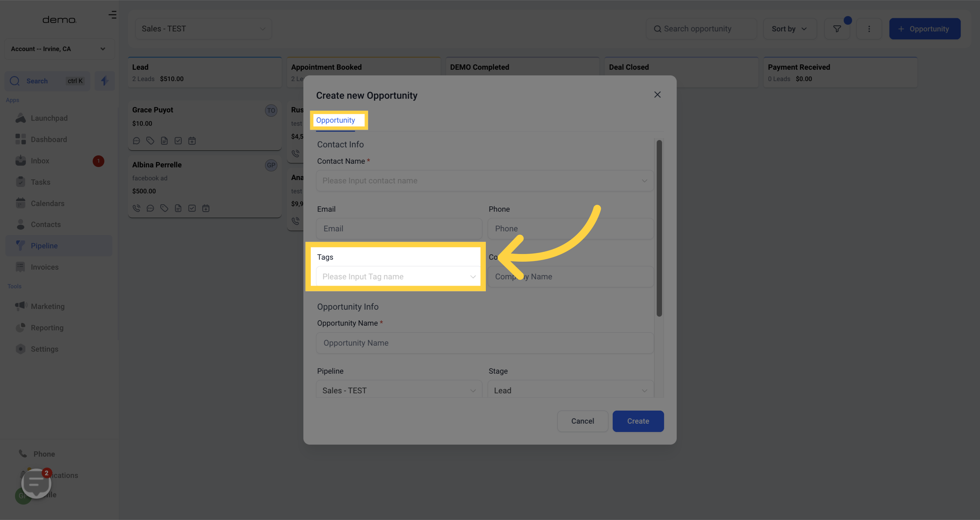Screen dimensions: 980x520
Task: Click the dialog's vertical scrollbar
Action: (659, 228)
